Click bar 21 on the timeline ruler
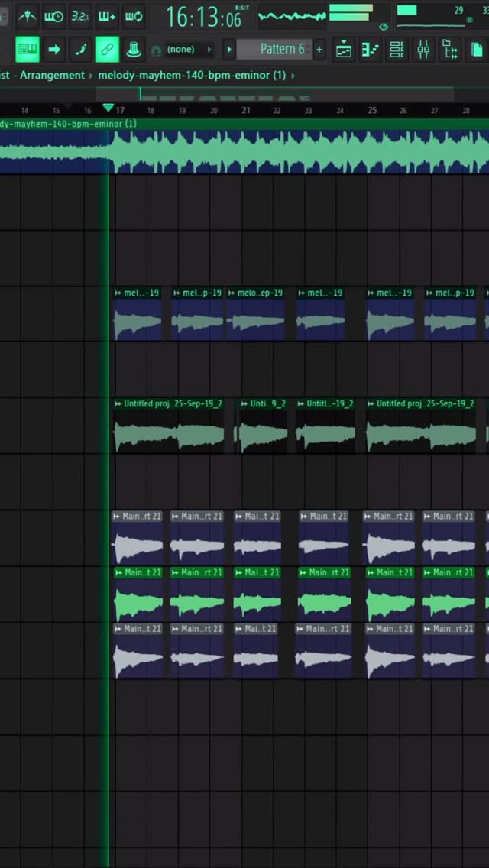The width and height of the screenshot is (489, 868). pos(245,110)
